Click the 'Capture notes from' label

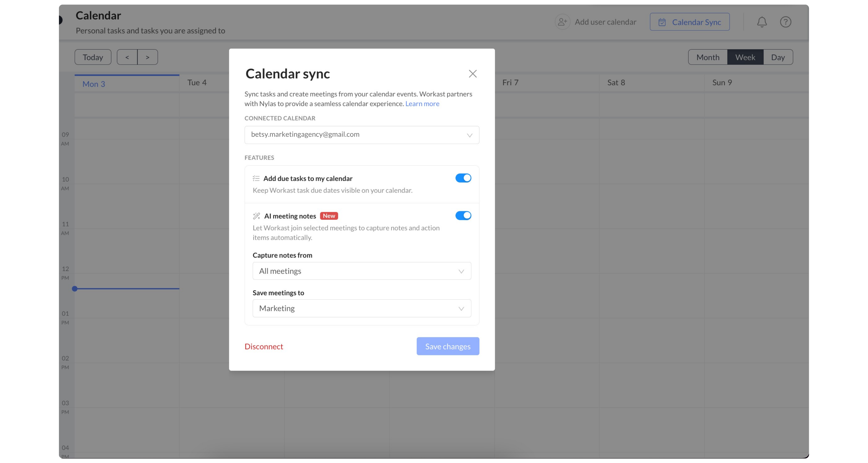[x=282, y=255]
